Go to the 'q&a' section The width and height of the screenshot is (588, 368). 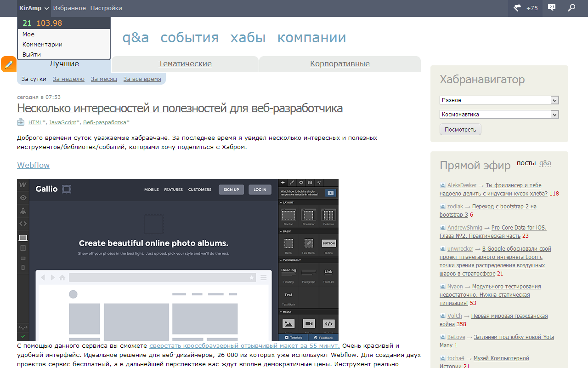[136, 38]
